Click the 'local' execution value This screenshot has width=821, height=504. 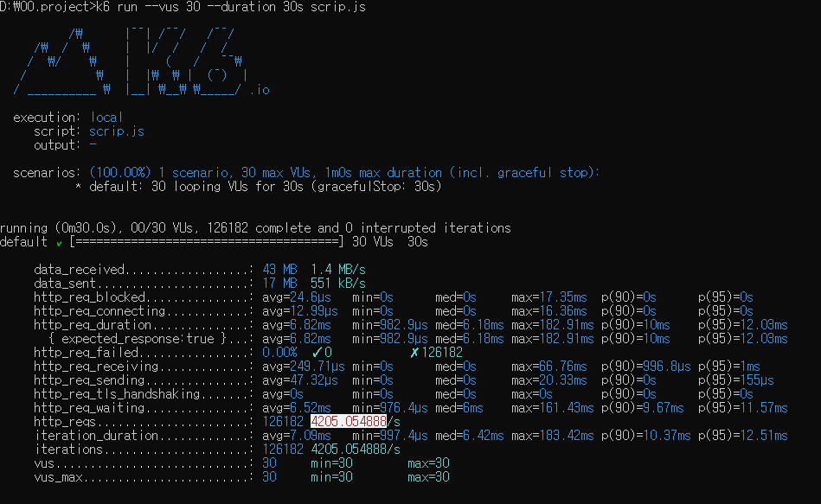click(106, 118)
